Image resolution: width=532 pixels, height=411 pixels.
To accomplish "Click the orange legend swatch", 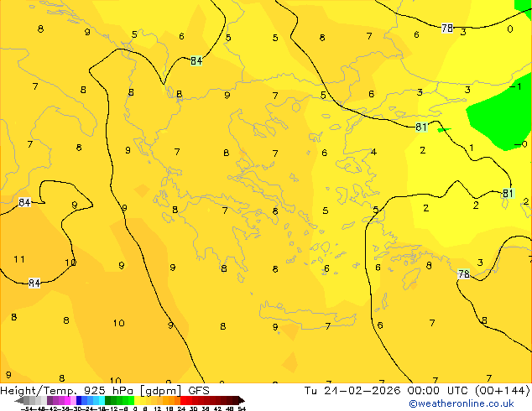I will coord(172,400).
